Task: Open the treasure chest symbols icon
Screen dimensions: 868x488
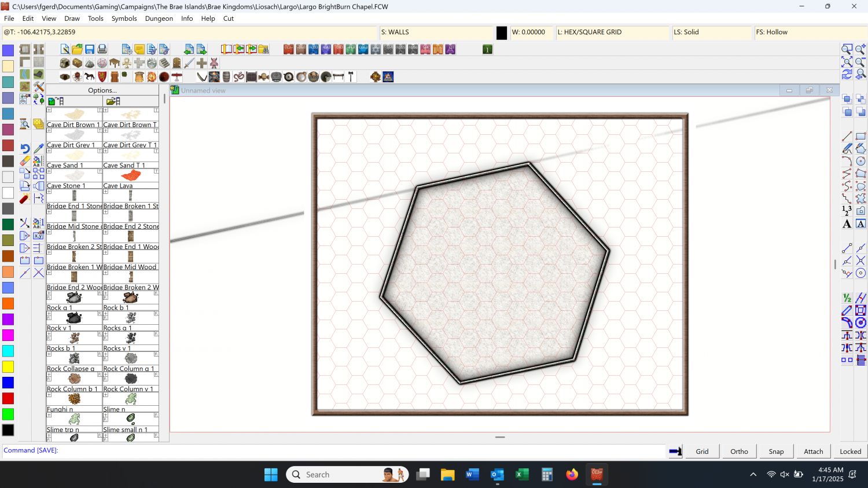Action: click(x=77, y=63)
